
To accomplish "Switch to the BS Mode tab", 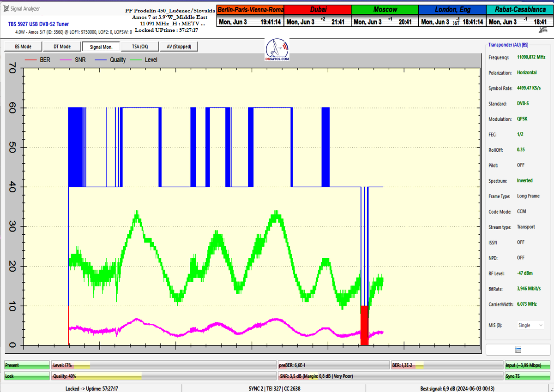I will coord(23,47).
